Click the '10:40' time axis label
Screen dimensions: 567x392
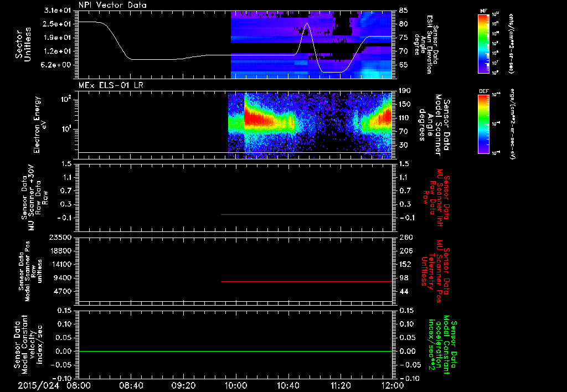coord(288,385)
